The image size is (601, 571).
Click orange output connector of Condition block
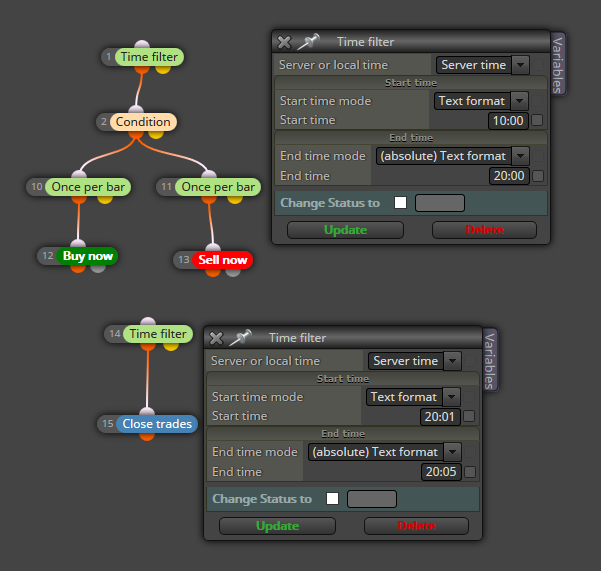[x=136, y=135]
